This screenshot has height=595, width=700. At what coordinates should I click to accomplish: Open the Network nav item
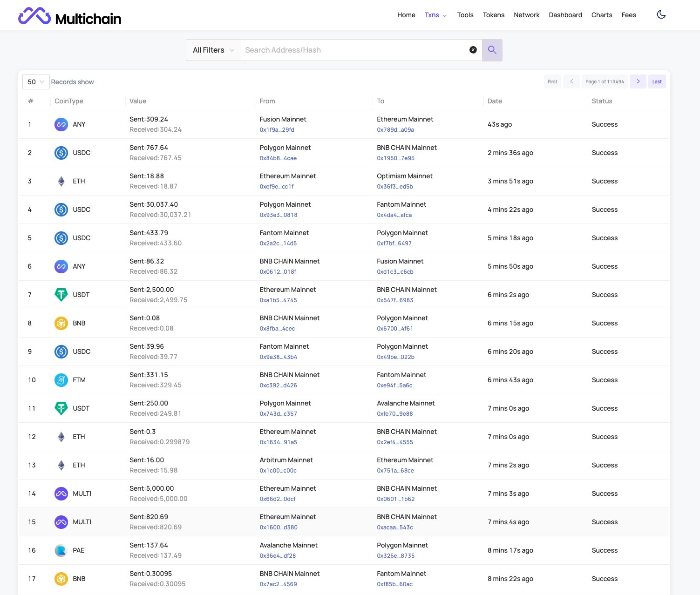(527, 15)
